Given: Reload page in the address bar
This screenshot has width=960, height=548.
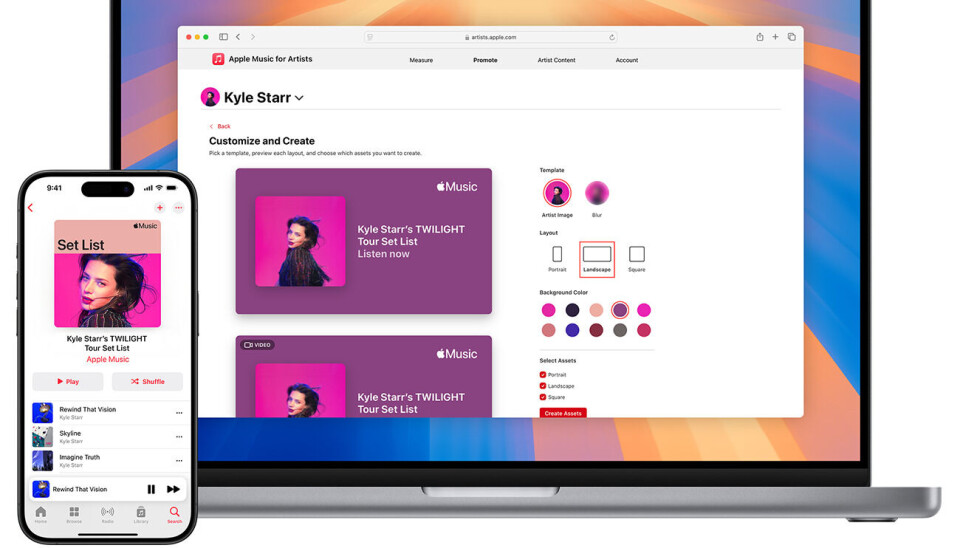Looking at the screenshot, I should [x=612, y=37].
